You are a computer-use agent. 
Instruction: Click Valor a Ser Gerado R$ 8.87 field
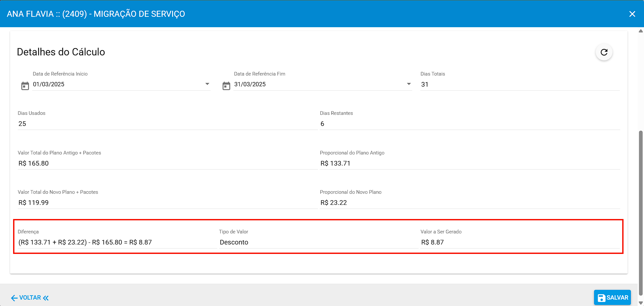click(520, 243)
